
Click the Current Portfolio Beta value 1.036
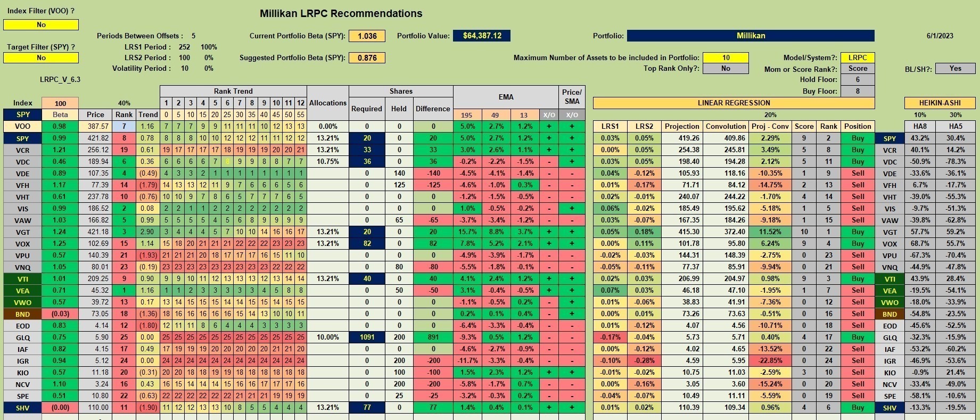(367, 36)
